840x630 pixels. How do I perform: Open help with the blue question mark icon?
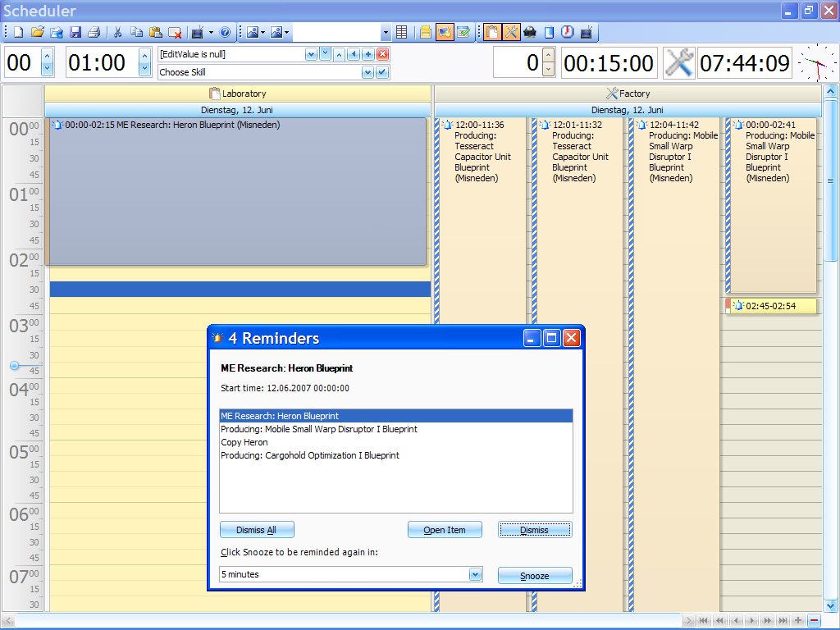click(x=226, y=33)
